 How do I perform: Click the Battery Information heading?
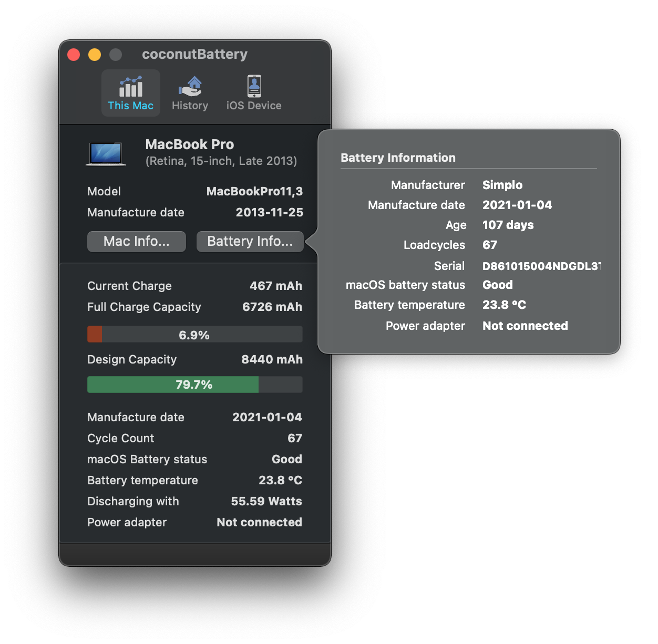click(x=398, y=158)
